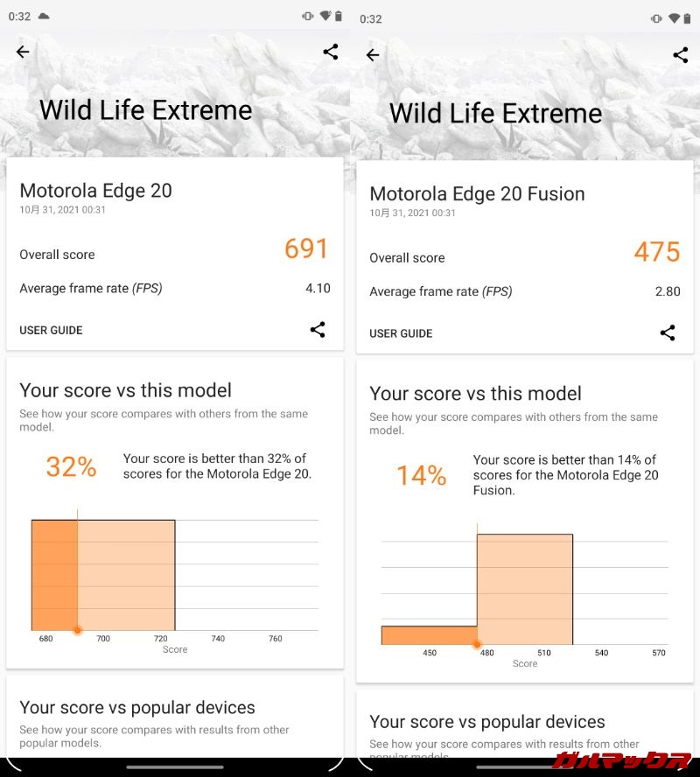Tap back arrow on Edge 20 Fusion screen

[x=373, y=55]
